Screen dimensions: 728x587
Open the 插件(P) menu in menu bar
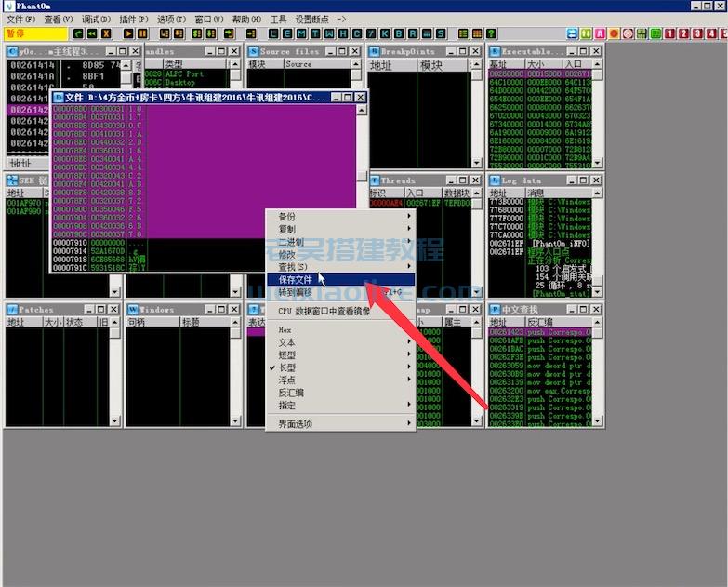coord(134,19)
